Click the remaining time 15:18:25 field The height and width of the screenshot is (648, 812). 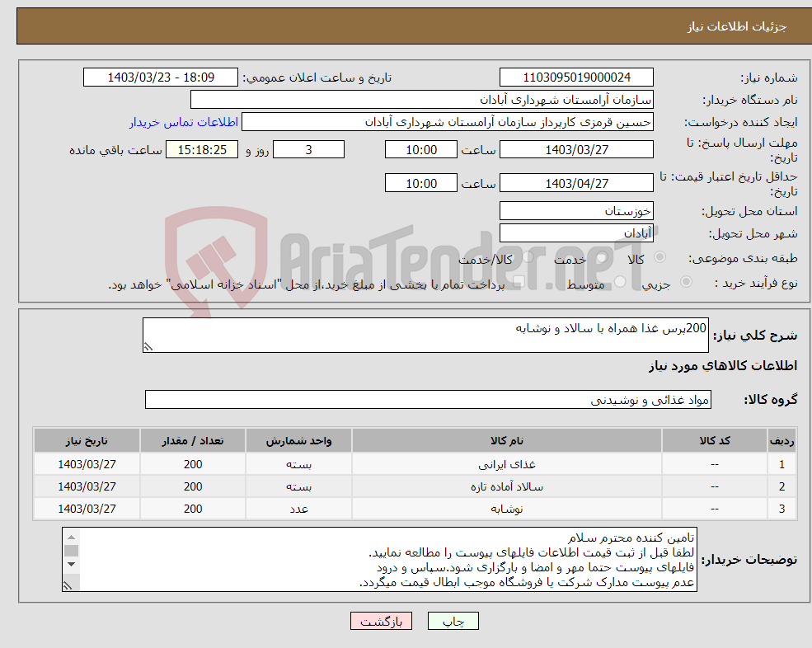[x=202, y=150]
